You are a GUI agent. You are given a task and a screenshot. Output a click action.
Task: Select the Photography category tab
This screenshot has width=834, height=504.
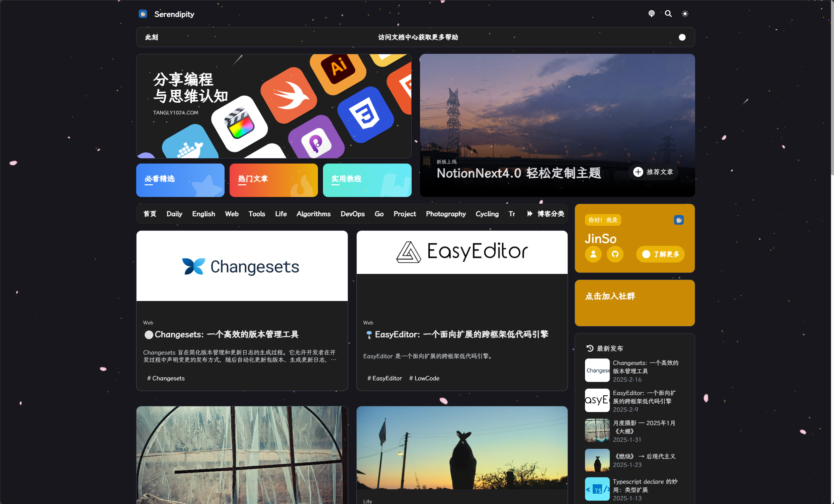pos(445,214)
